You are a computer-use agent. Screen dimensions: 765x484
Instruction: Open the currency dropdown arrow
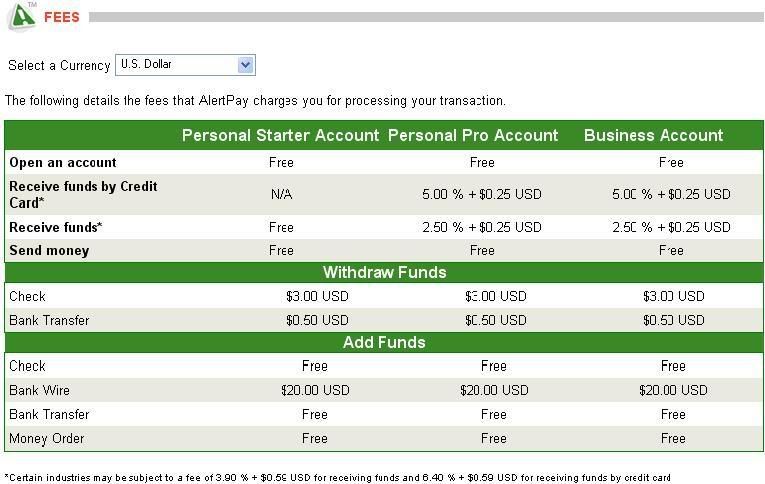click(x=245, y=65)
